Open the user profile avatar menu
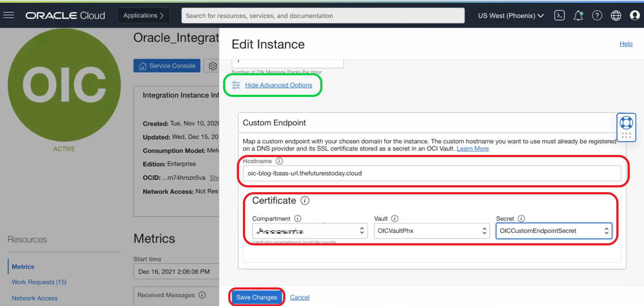Screen dimensions: 644x306 pos(634,16)
